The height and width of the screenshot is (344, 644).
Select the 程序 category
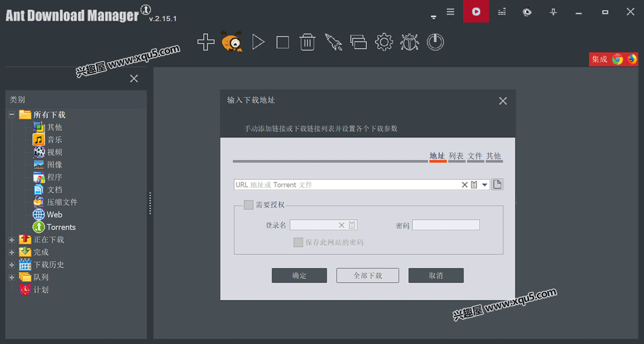(54, 177)
